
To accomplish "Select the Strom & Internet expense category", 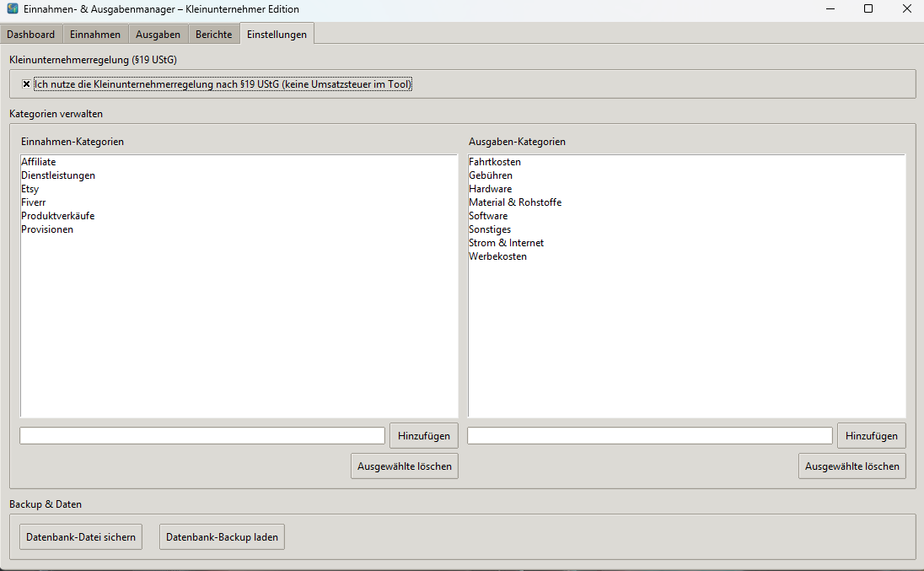I will (x=506, y=243).
